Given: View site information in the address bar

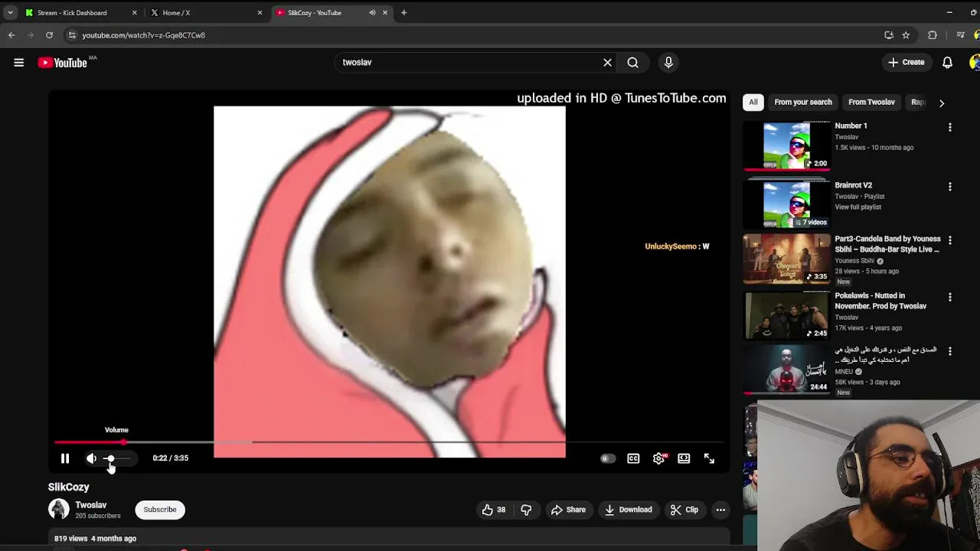Looking at the screenshot, I should (71, 35).
